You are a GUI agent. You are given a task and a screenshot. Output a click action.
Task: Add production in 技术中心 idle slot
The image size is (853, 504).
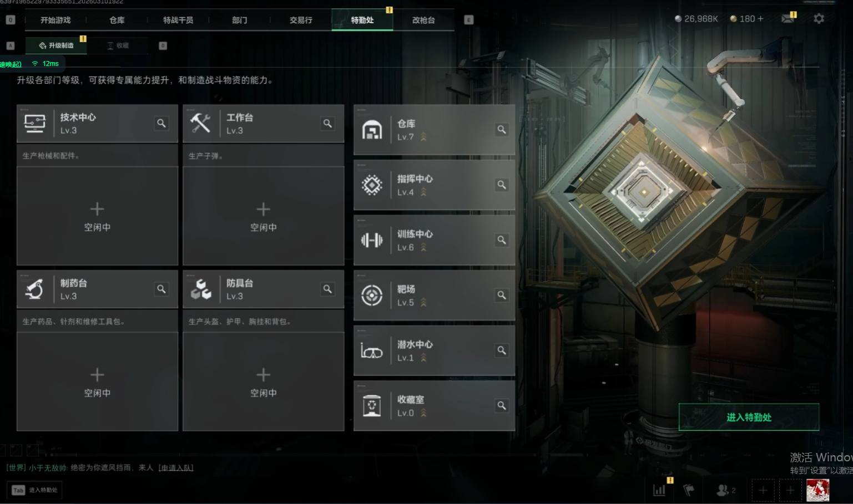pos(97,216)
